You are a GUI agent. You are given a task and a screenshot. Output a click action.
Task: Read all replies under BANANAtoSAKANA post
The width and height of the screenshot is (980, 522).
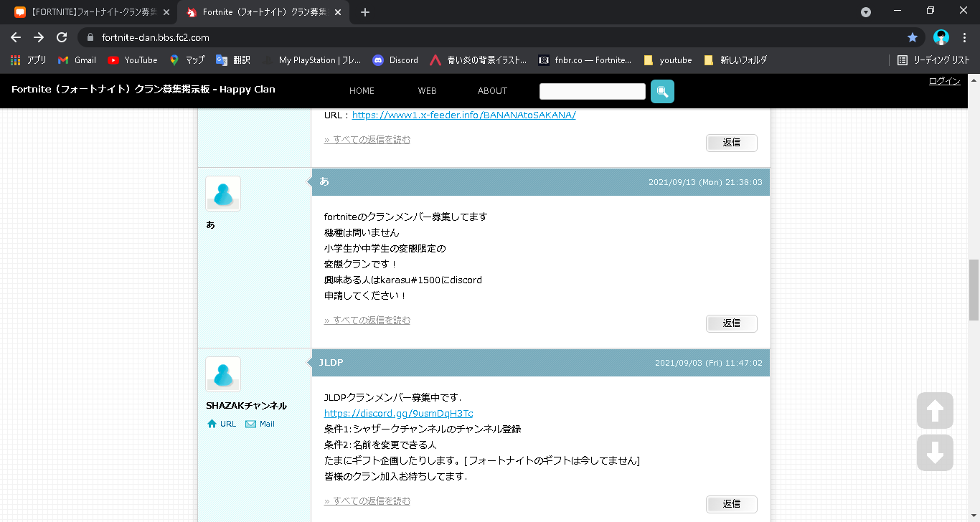[367, 140]
